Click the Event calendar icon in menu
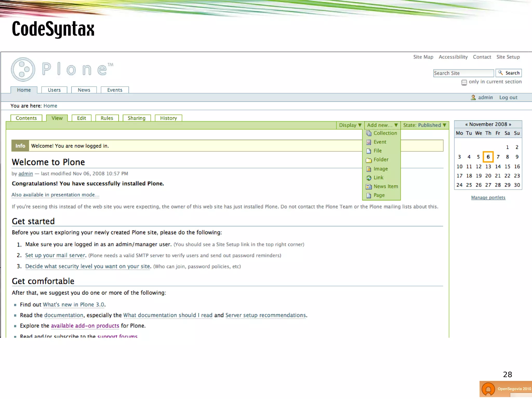Screen dimensions: 532x399 [x=369, y=142]
